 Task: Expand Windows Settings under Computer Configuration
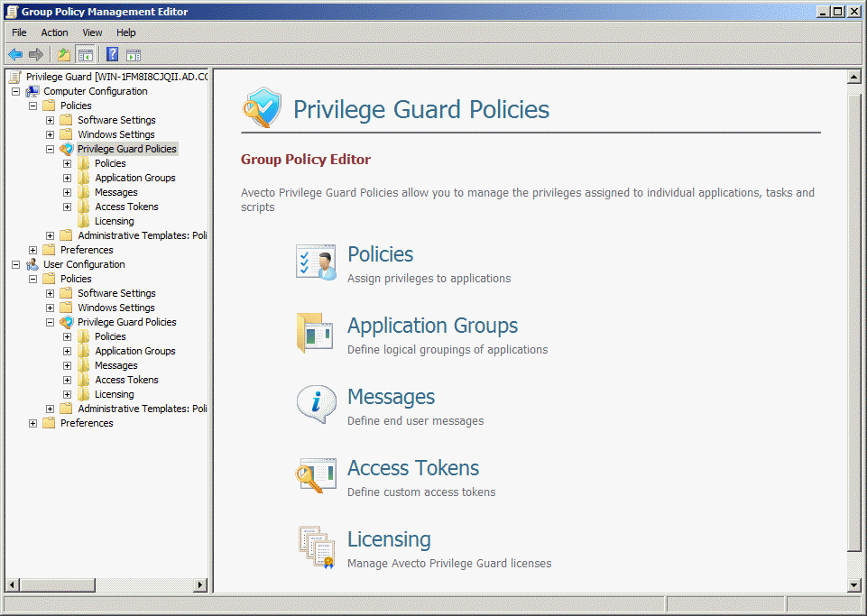coord(51,134)
